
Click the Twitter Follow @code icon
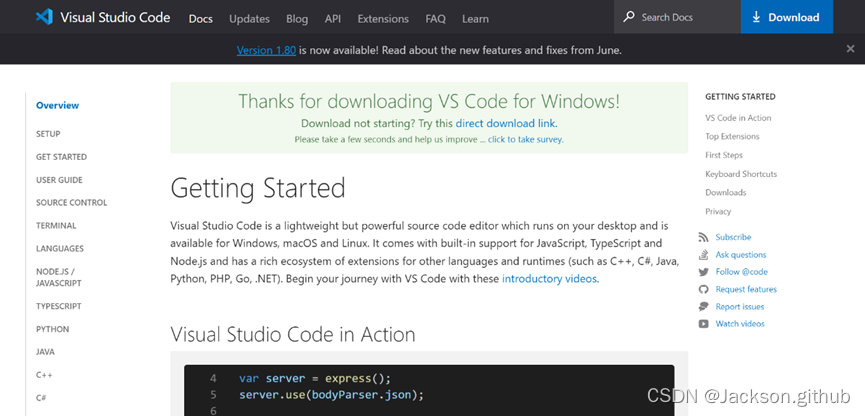tap(704, 272)
